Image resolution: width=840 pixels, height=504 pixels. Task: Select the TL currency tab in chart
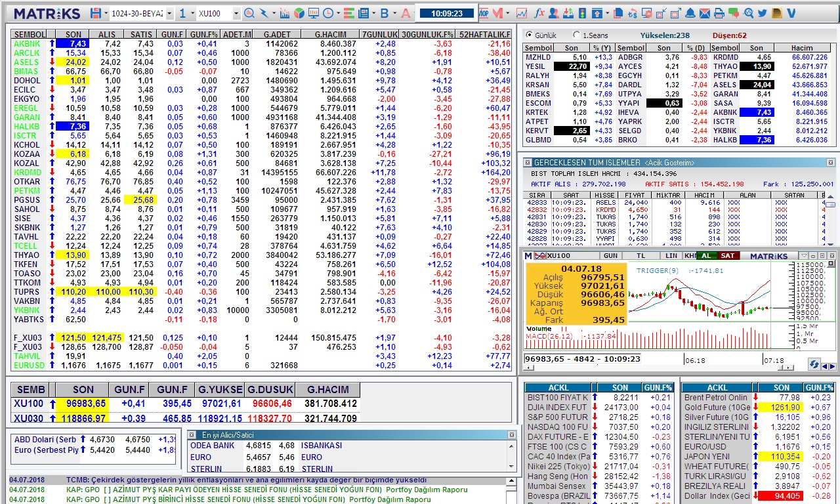click(641, 256)
